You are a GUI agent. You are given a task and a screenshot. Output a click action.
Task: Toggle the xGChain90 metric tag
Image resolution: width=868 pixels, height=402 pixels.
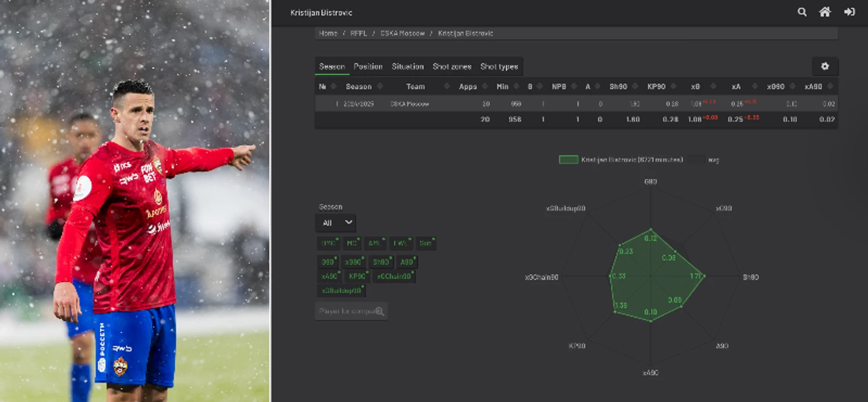tap(395, 276)
